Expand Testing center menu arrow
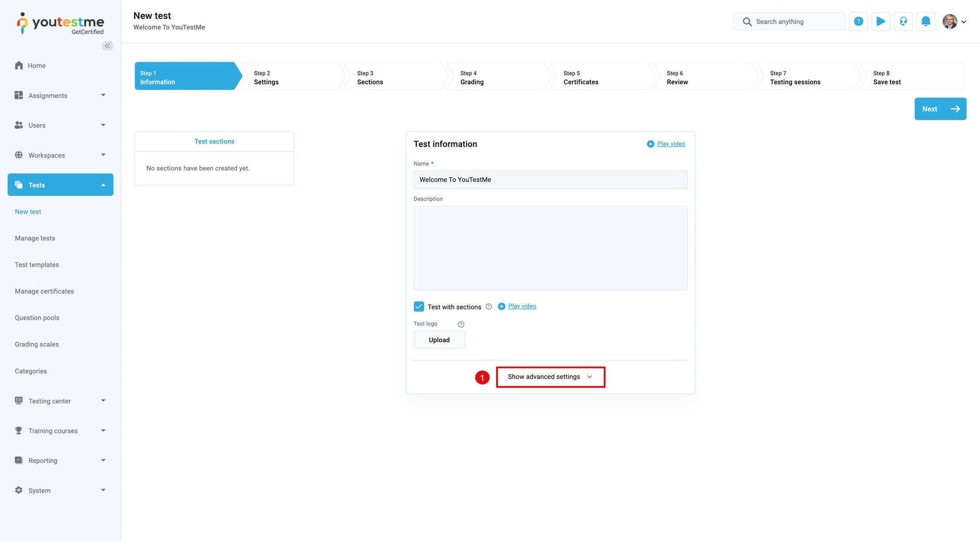980x541 pixels. pyautogui.click(x=103, y=400)
